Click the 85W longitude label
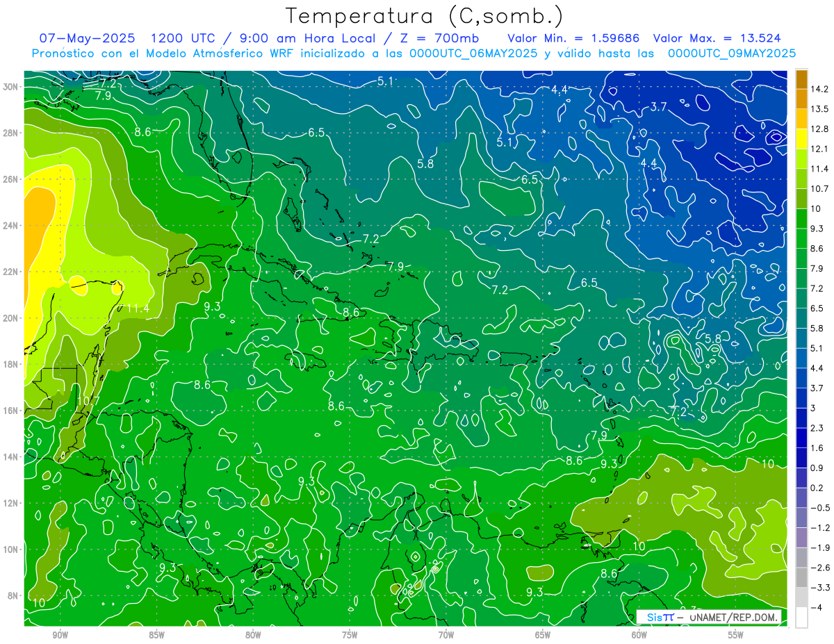Viewport: 834px width, 644px height. [156, 635]
